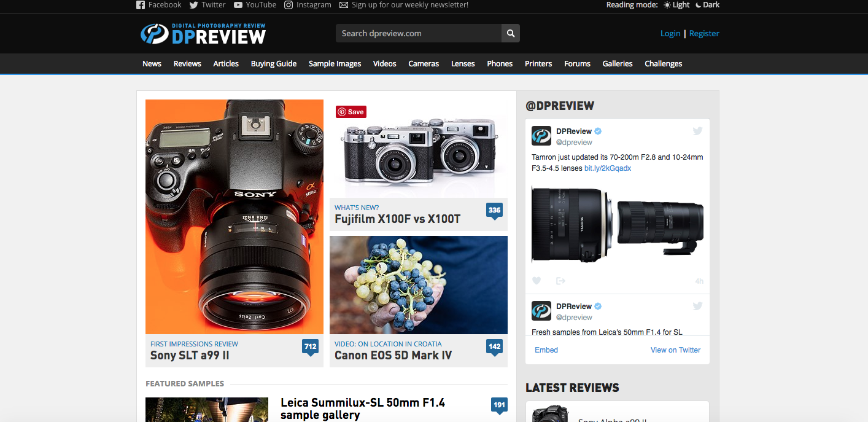Click the Sony Alpha a99 II review thumbnail
The height and width of the screenshot is (422, 868).
(551, 414)
